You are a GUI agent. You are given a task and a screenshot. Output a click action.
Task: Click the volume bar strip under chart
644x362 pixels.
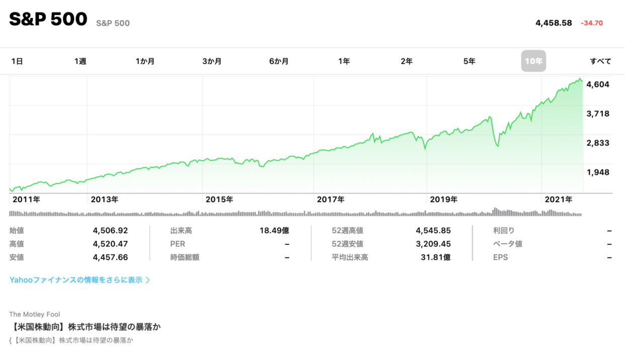[x=296, y=213]
